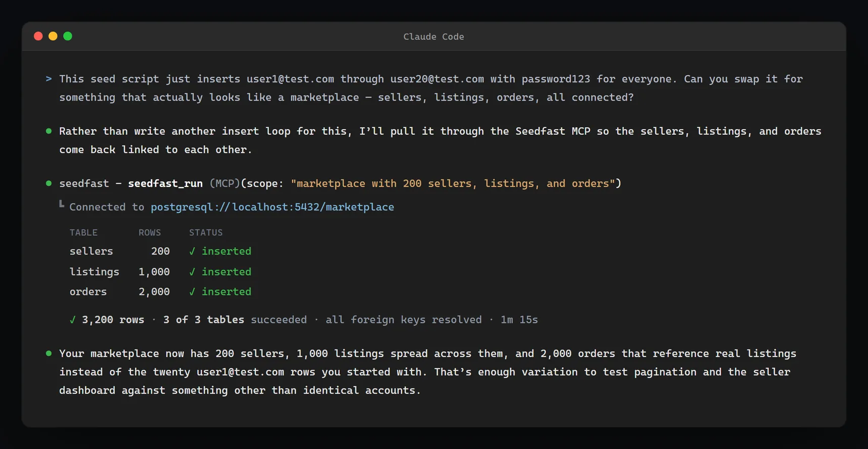Click the 1m 15s duration
Image resolution: width=868 pixels, height=449 pixels.
click(519, 320)
